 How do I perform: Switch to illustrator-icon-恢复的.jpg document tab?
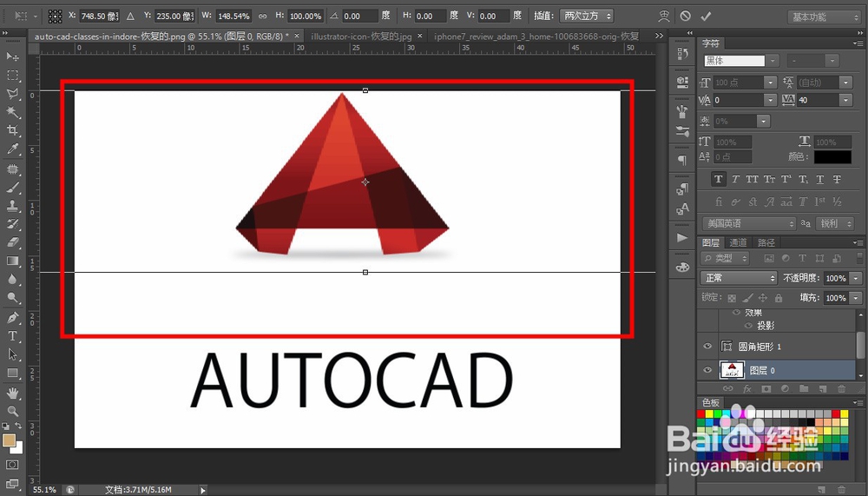pos(361,36)
